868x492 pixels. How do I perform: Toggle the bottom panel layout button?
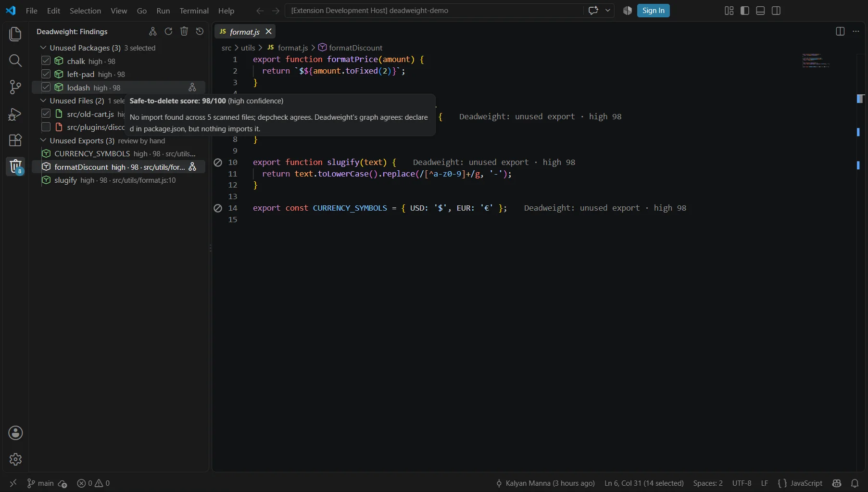click(760, 11)
